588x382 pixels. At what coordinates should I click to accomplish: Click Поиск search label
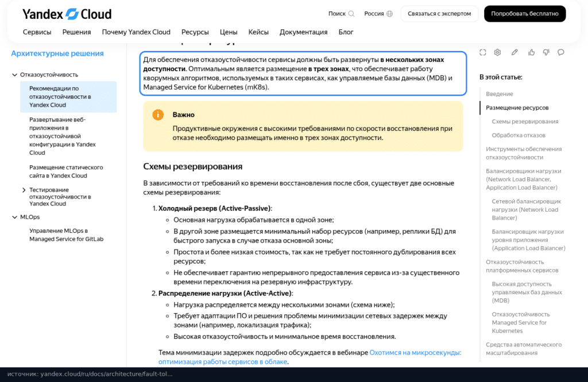click(336, 14)
